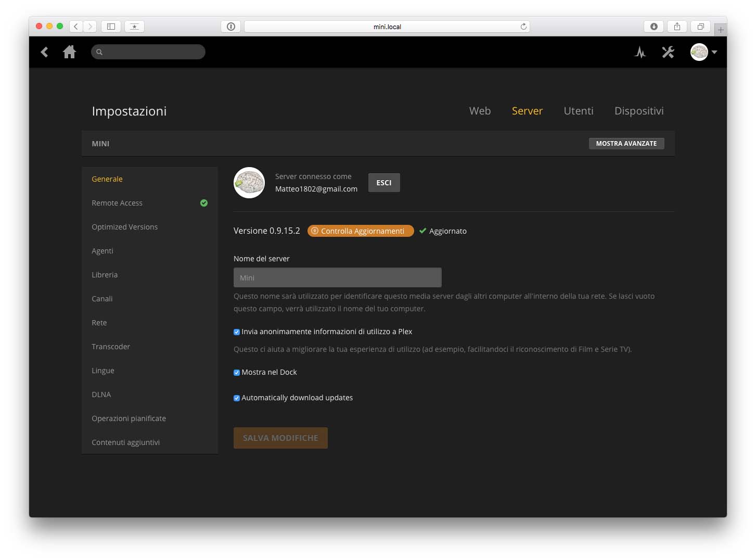The image size is (756, 559).
Task: Open the user avatar in header
Action: point(699,52)
